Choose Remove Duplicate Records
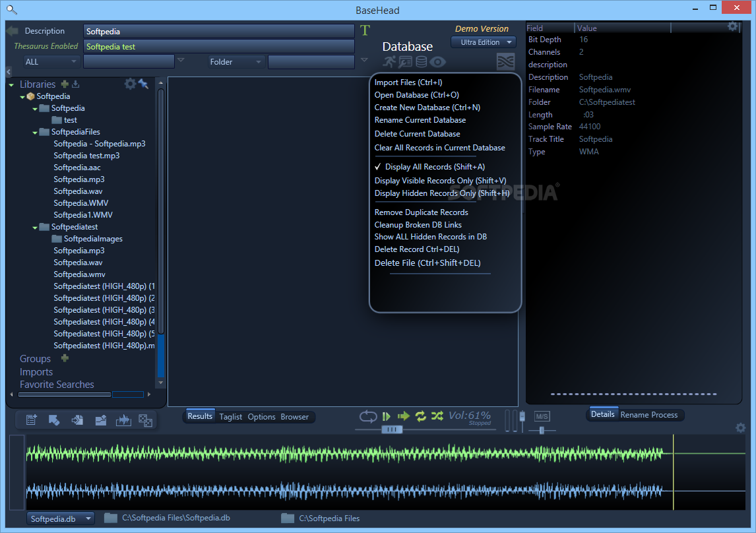756x533 pixels. tap(421, 212)
